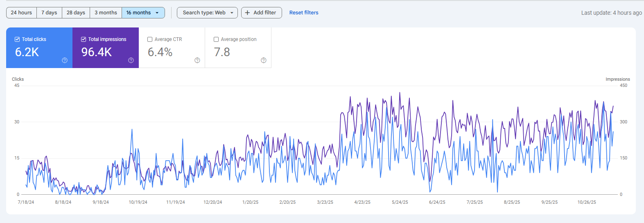This screenshot has height=223, width=644.
Task: Click the plus icon in Add filter
Action: tap(247, 13)
